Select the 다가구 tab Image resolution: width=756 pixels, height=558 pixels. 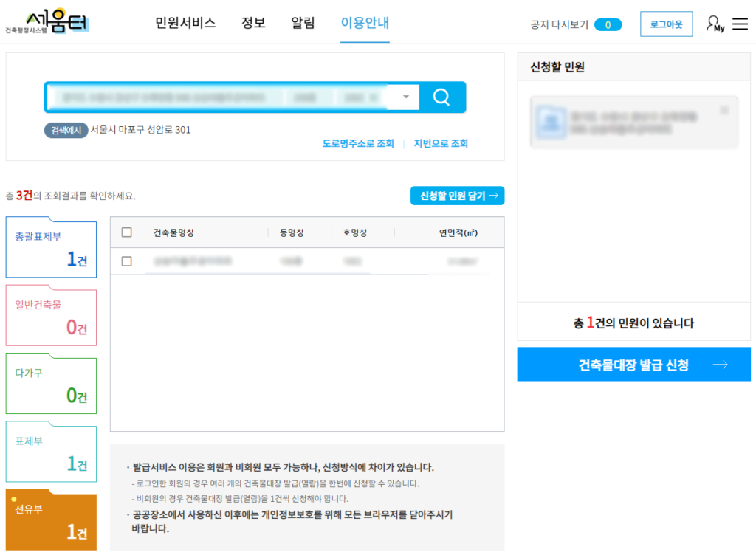[51, 384]
